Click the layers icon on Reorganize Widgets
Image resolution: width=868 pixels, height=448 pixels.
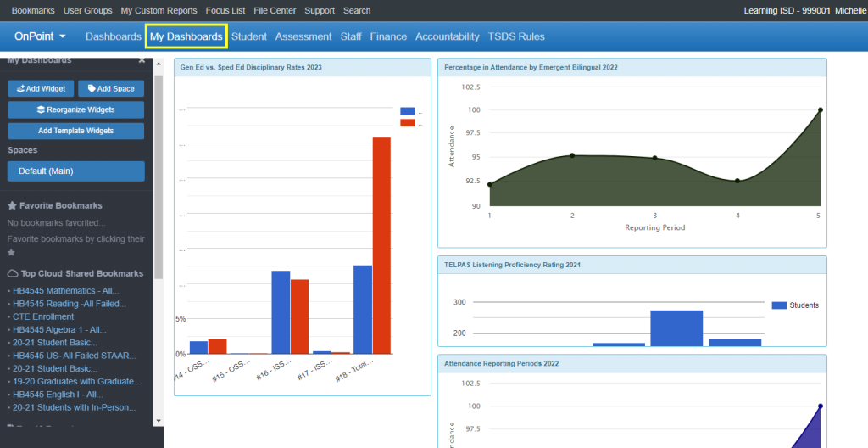point(41,109)
